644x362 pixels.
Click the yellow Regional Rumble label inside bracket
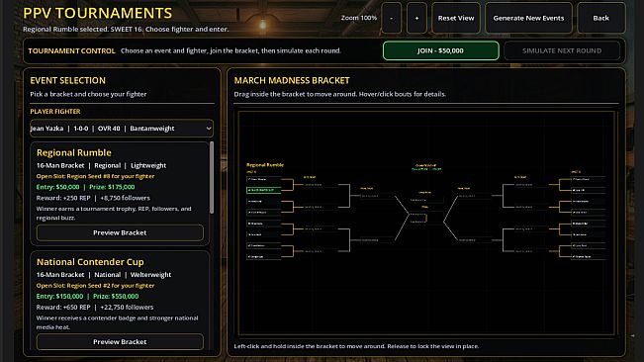coord(265,165)
